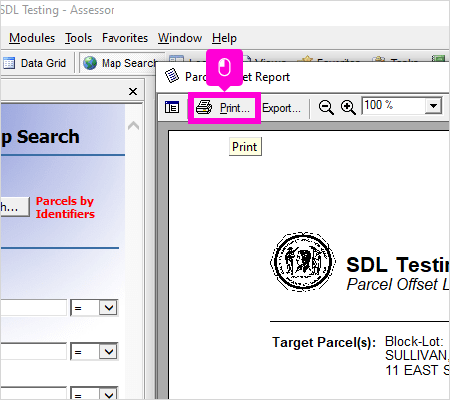This screenshot has height=400, width=450.
Task: Click the Data Grid table icon
Action: 9,63
